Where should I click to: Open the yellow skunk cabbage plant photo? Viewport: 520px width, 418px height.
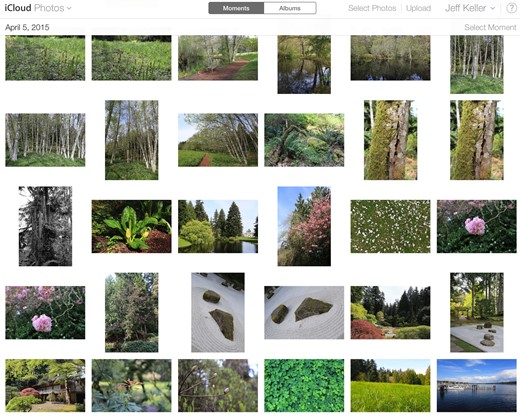coord(132,226)
